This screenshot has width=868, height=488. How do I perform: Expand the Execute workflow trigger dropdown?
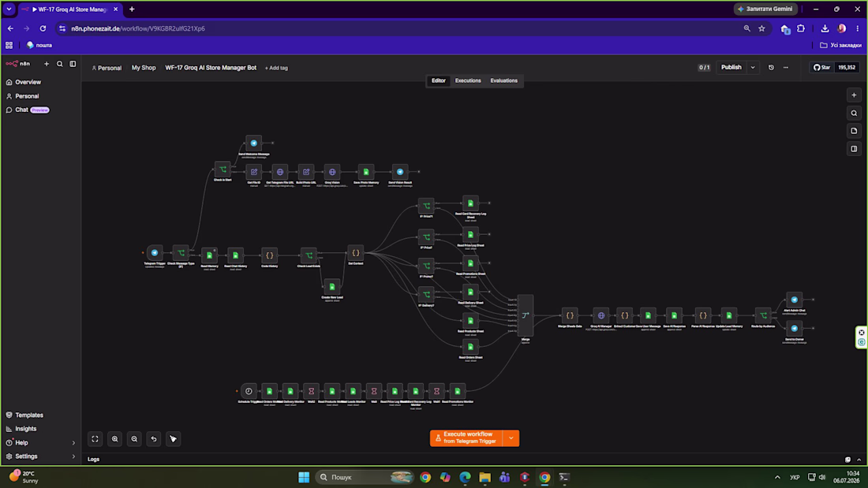click(x=511, y=438)
